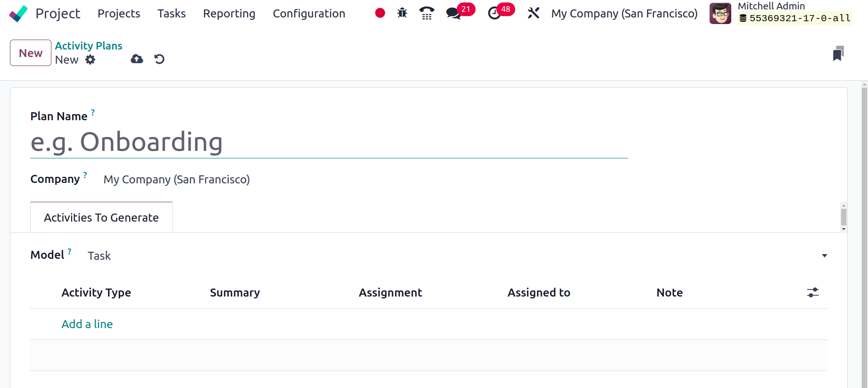Screen dimensions: 868x388
Task: Click the bookmark icon at top right
Action: coord(838,53)
